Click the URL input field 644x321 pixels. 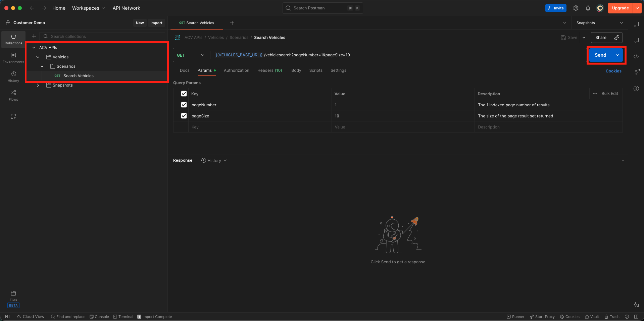pos(369,55)
